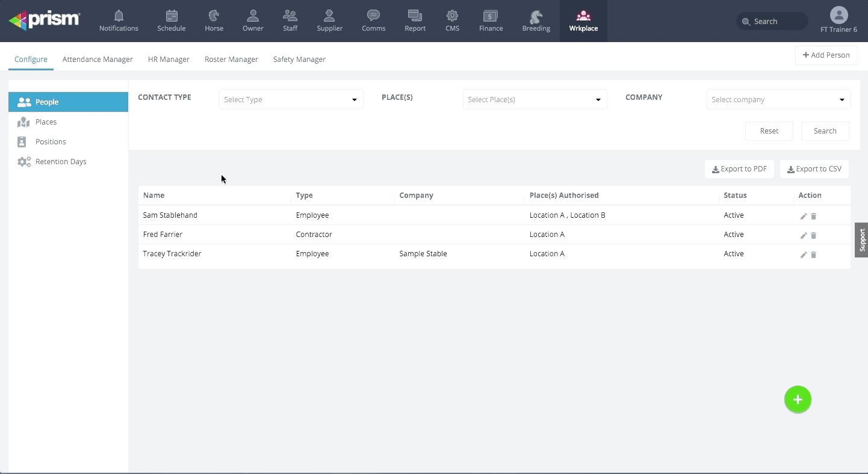This screenshot has height=474, width=868.
Task: Expand the Contact Type dropdown
Action: [x=291, y=100]
